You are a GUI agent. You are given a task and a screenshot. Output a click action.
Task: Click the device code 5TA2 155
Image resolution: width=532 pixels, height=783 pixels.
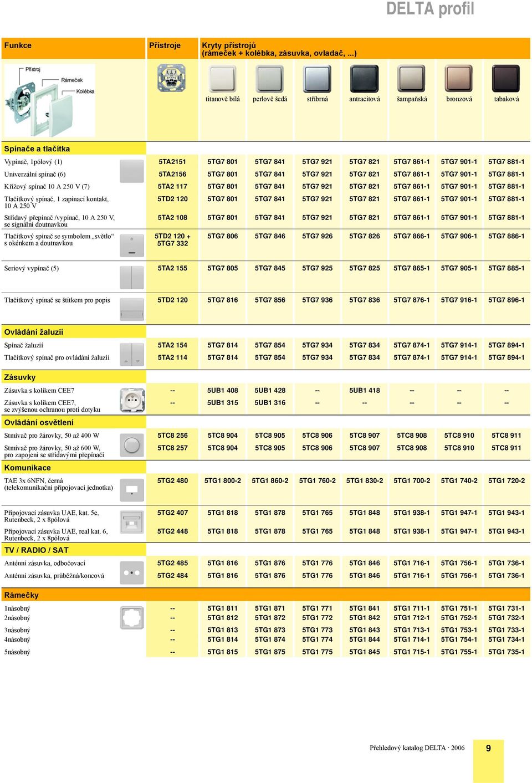tap(172, 268)
